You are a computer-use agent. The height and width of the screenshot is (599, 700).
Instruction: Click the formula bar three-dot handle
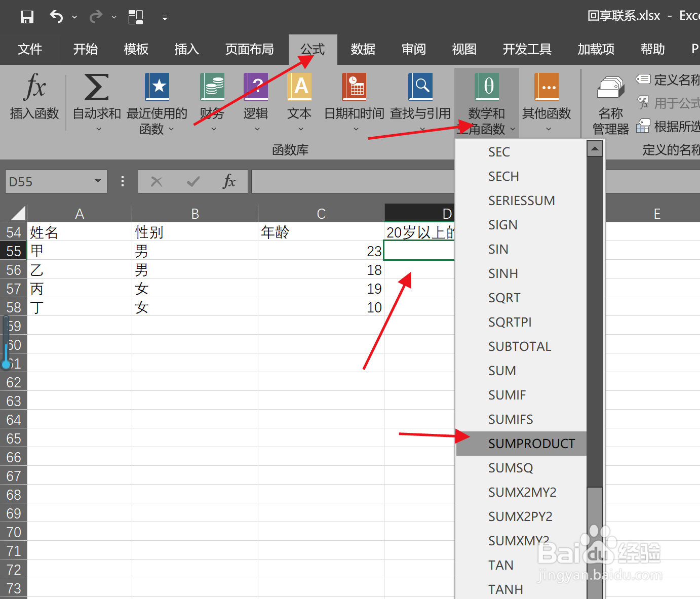click(123, 181)
